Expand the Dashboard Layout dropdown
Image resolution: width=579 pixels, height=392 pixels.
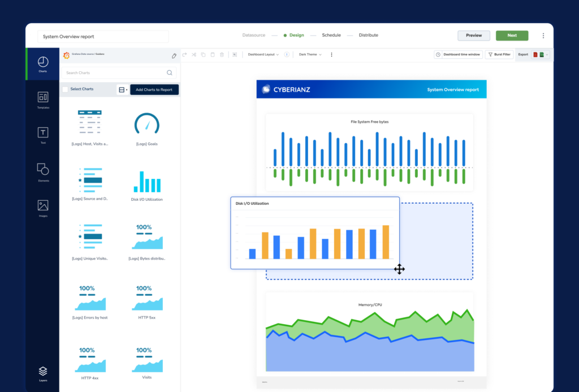[x=263, y=55]
